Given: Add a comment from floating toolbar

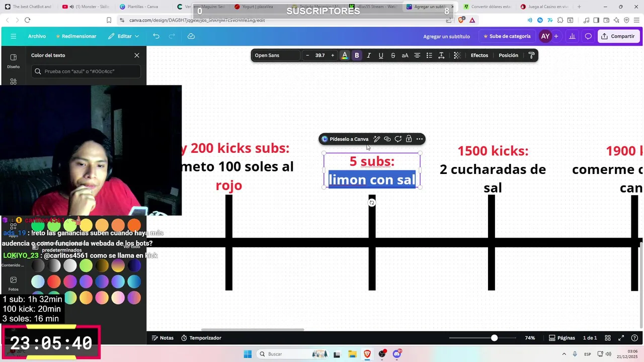Looking at the screenshot, I should 398,139.
